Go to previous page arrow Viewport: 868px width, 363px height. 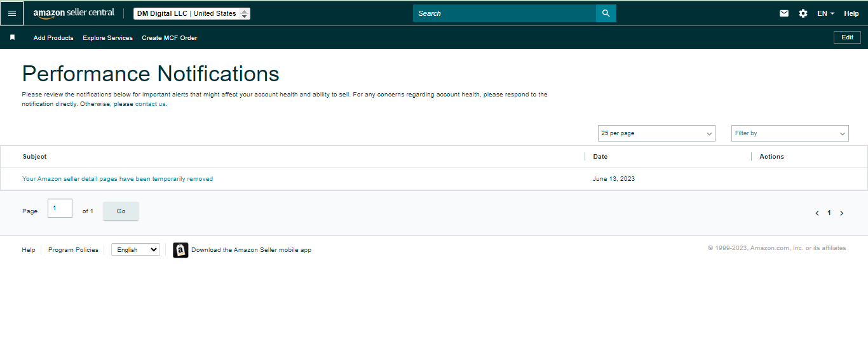[x=817, y=213]
